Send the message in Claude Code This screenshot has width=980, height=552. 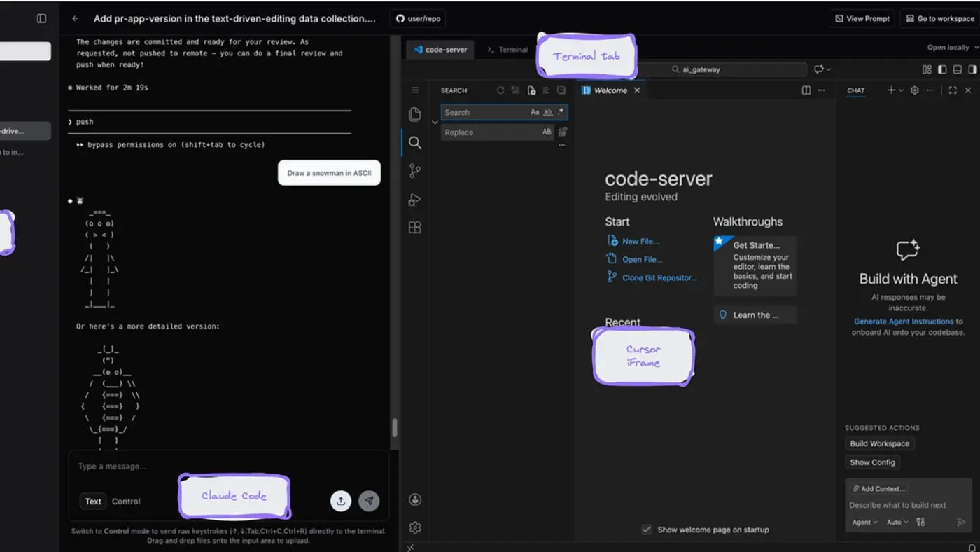pyautogui.click(x=369, y=501)
